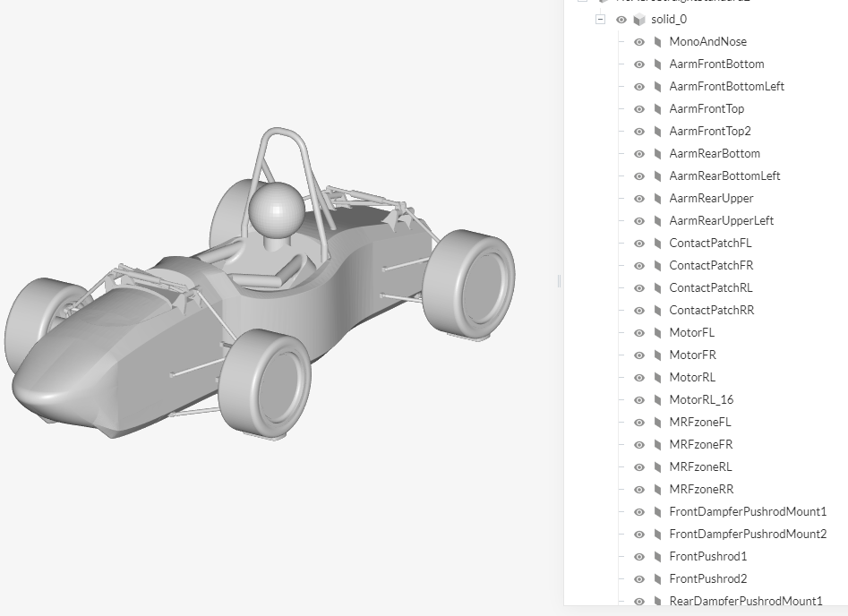848x616 pixels.
Task: Click the AarmFrontBottomLeft face icon
Action: tap(657, 87)
